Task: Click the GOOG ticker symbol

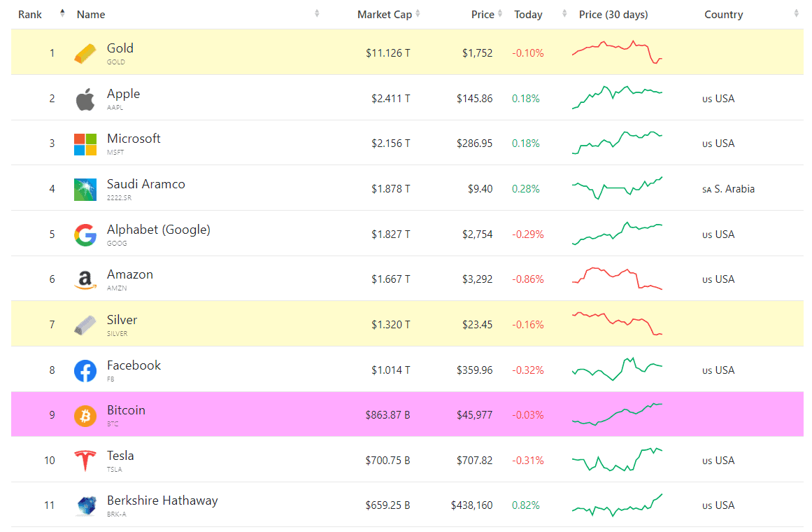Action: point(117,243)
